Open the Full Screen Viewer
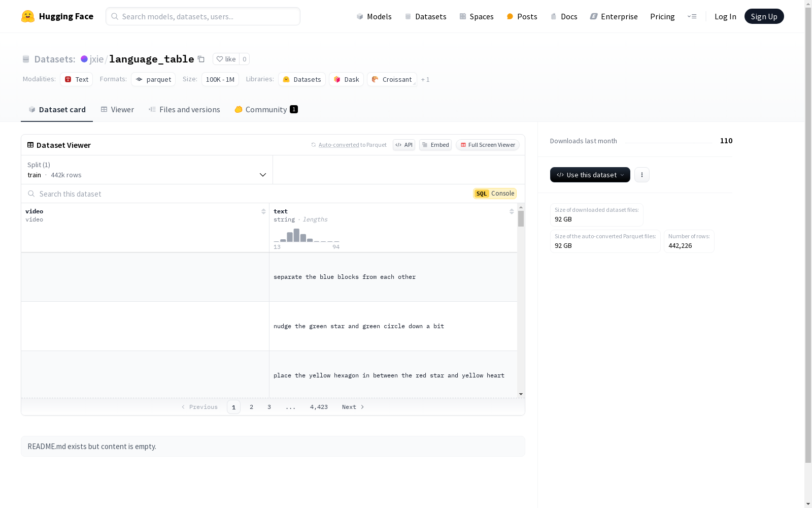 [488, 145]
